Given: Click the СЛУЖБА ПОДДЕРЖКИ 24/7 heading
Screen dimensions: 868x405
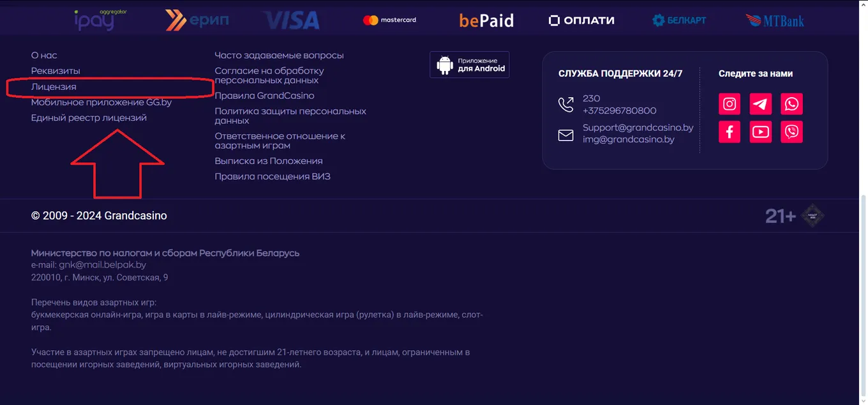Looking at the screenshot, I should tap(620, 73).
